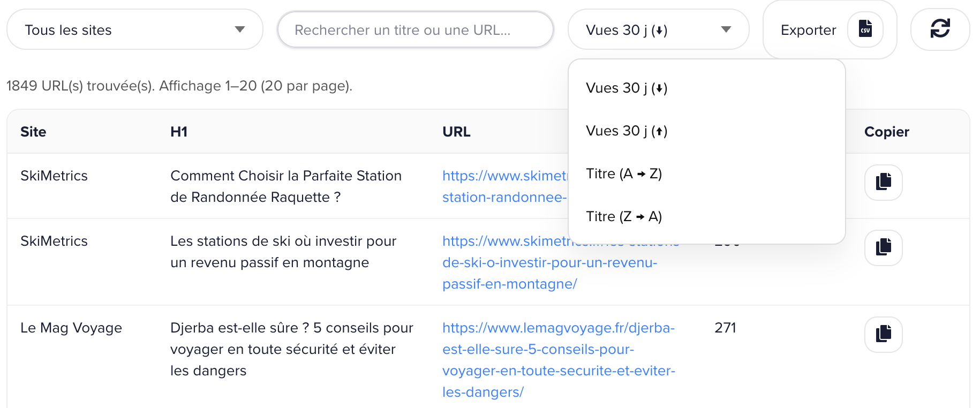The width and height of the screenshot is (980, 408).
Task: Sort by Titre A to Z
Action: coord(624,174)
